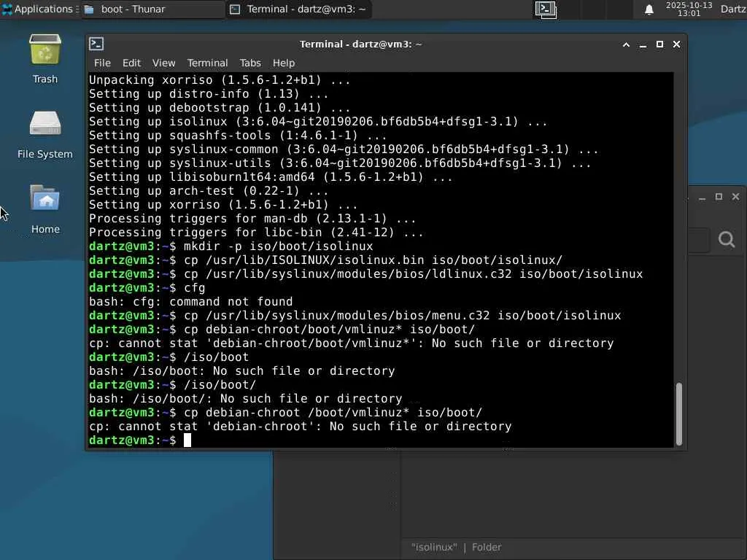The image size is (747, 560).
Task: Click the terminal launcher icon in top panel
Action: click(x=546, y=9)
